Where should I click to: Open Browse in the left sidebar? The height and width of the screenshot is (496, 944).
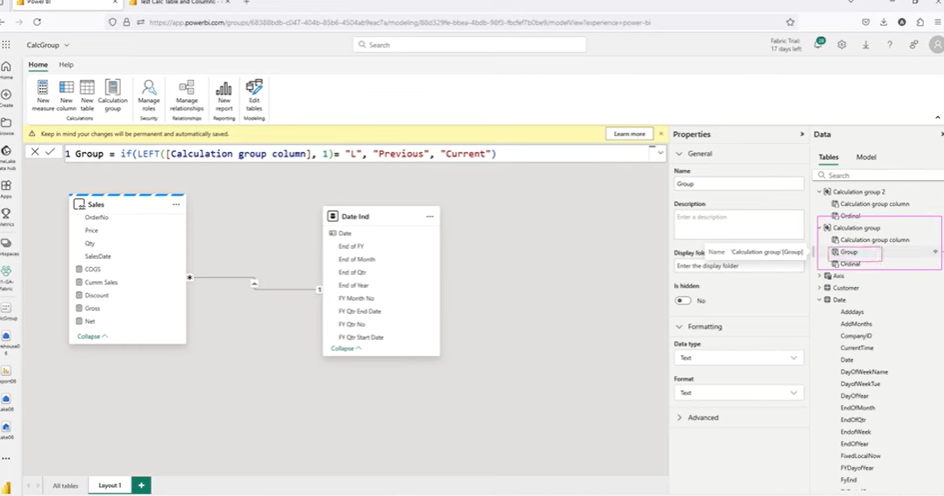pos(6,126)
